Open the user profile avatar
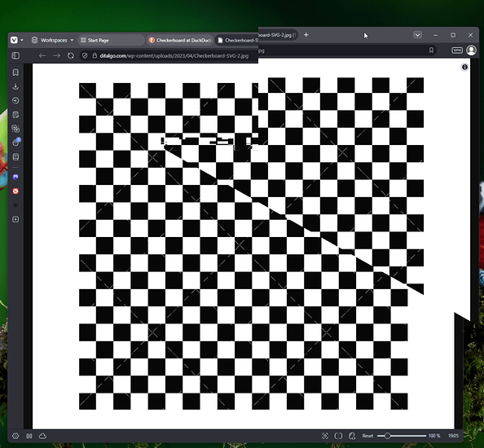Screen dimensions: 484x448 click(471, 50)
